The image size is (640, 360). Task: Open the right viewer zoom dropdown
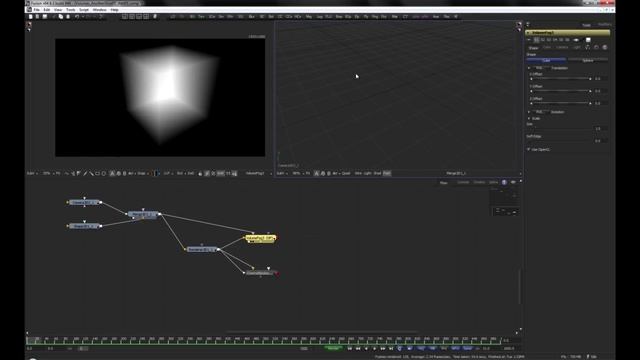(x=297, y=173)
